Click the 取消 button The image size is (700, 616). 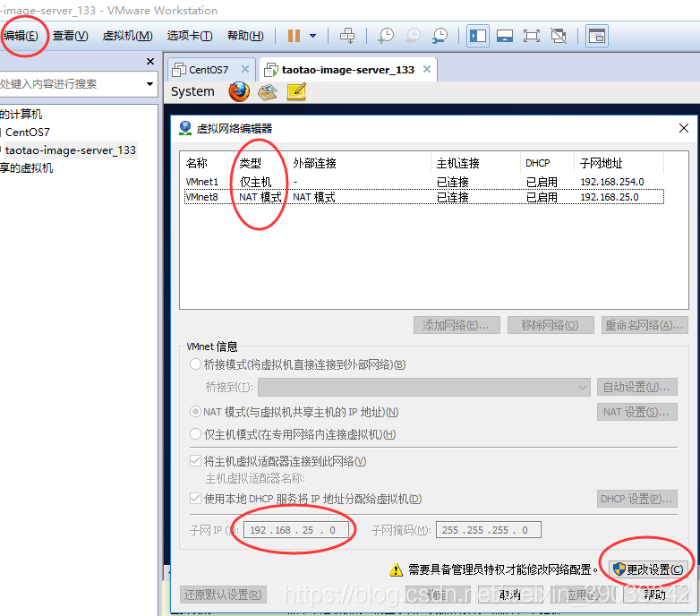pyautogui.click(x=510, y=595)
